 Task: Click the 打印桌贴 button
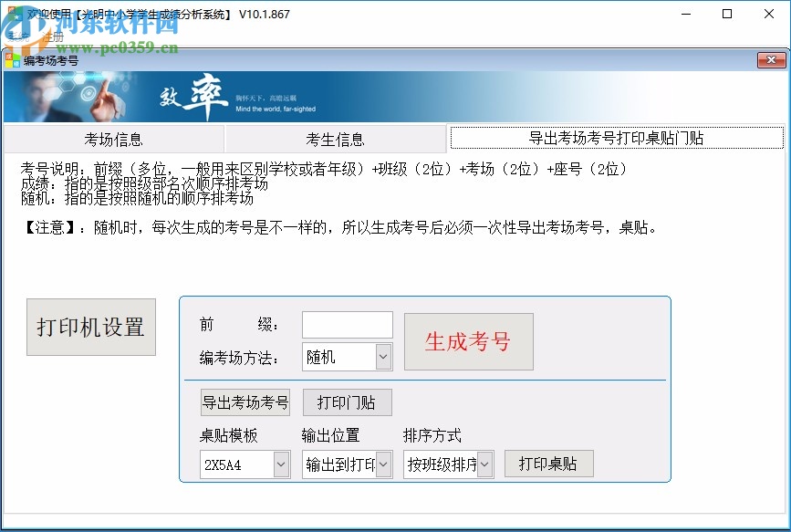click(x=548, y=464)
